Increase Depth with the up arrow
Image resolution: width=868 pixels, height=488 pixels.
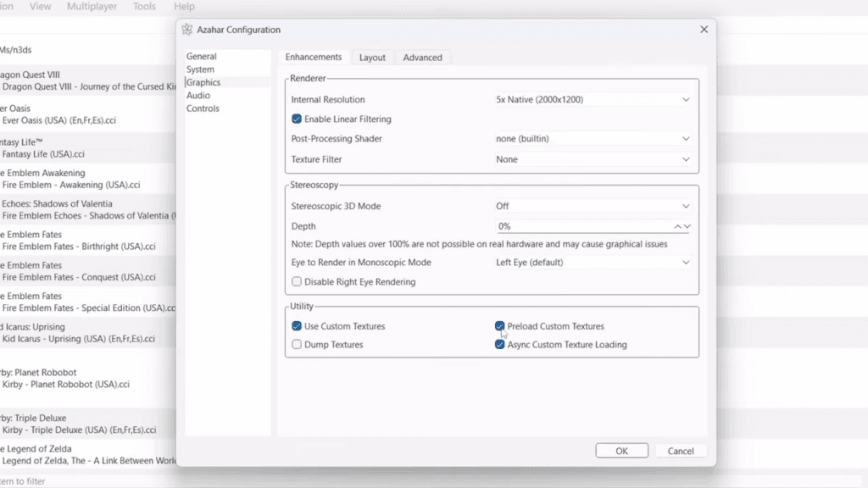coord(677,226)
